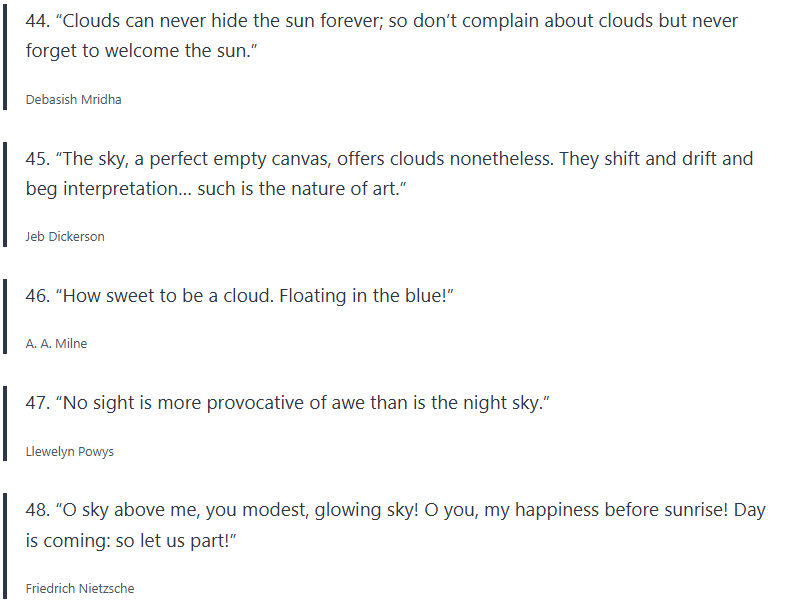
Task: Click the A. A. Milne author name
Action: [x=56, y=344]
